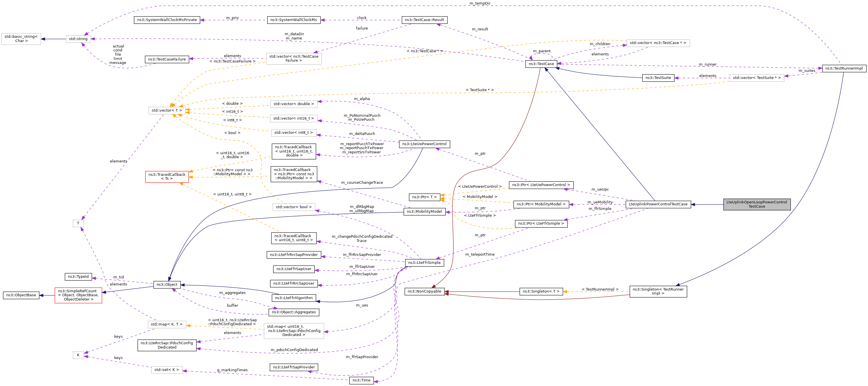Open the std::vector< int16_t > node
Screen dimensions: 868x386
click(294, 118)
